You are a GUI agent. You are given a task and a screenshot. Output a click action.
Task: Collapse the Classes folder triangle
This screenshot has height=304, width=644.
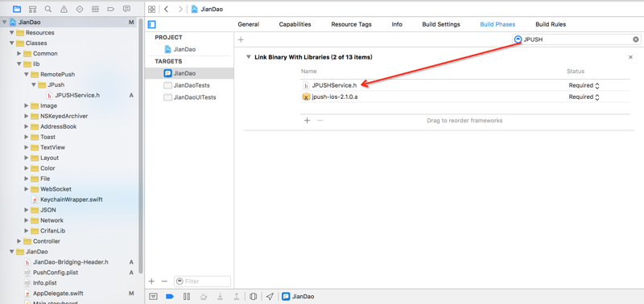click(11, 43)
